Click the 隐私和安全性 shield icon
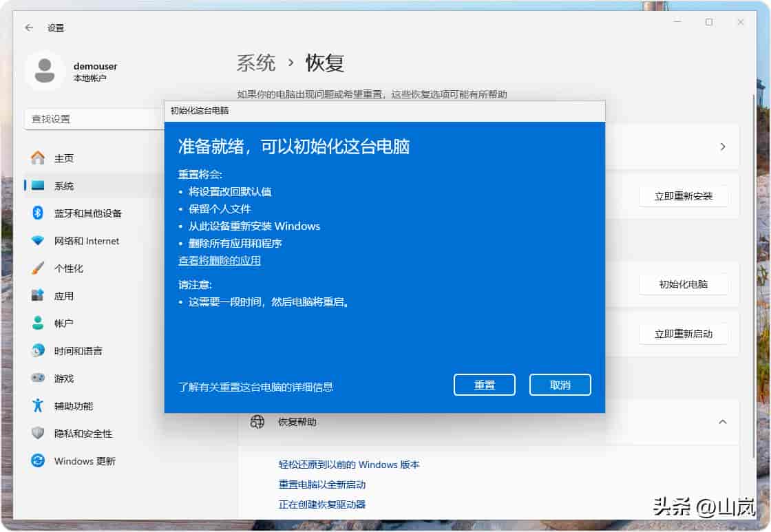Screen dimensions: 771x532 point(38,433)
